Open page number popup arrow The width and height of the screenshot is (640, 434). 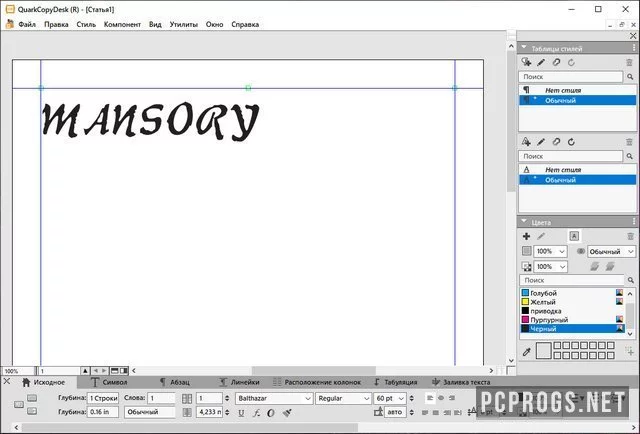coord(85,371)
